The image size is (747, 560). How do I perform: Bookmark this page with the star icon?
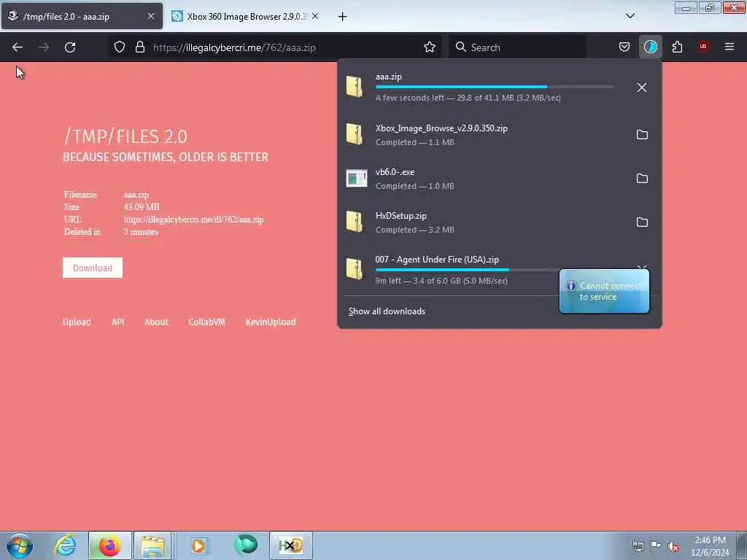[x=429, y=47]
